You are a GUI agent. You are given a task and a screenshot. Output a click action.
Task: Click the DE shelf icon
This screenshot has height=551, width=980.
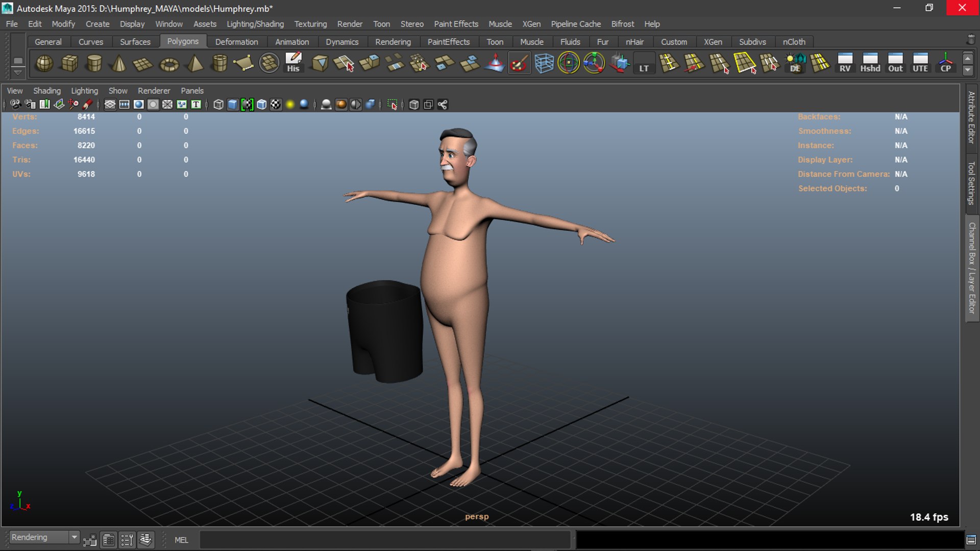pos(795,63)
